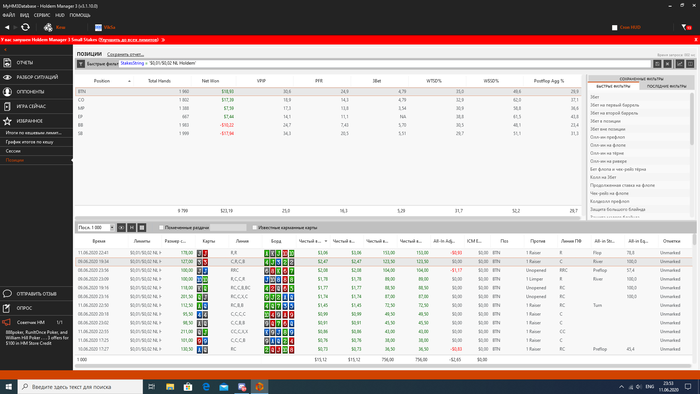
Task: Select the CO position row
Action: [329, 100]
